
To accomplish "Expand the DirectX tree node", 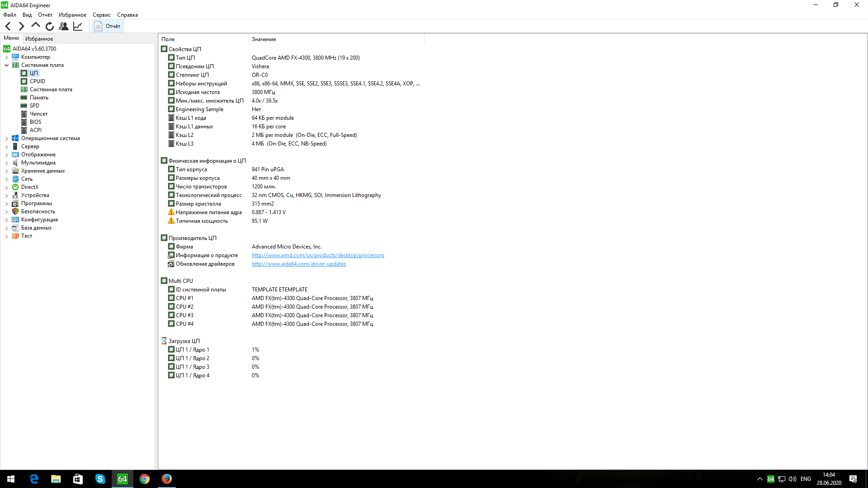I will click(6, 187).
